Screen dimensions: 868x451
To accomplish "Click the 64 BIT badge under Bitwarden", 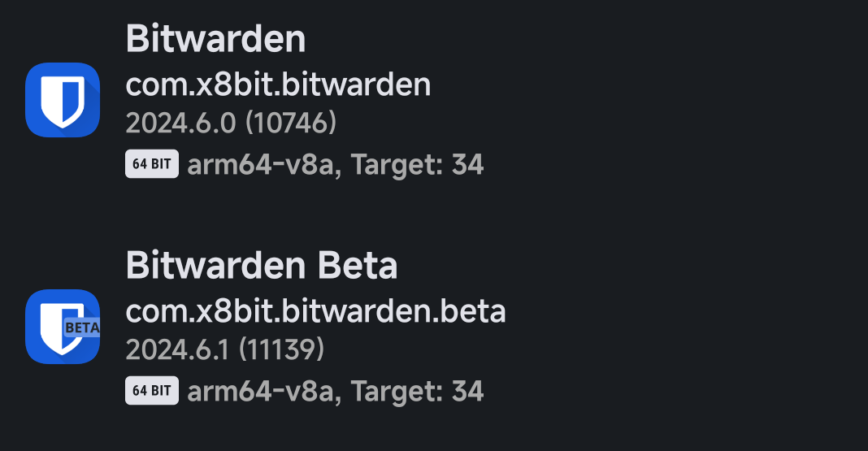I will pos(152,164).
